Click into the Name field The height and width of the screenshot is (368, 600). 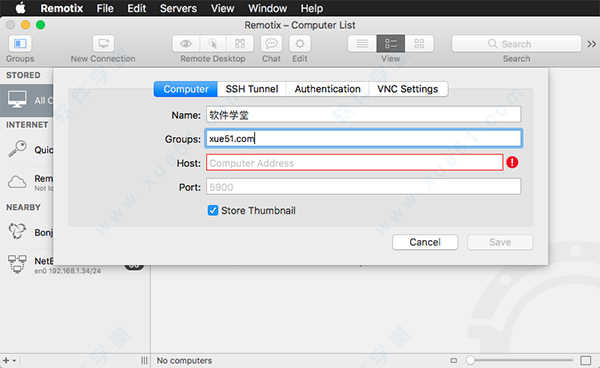(x=364, y=115)
